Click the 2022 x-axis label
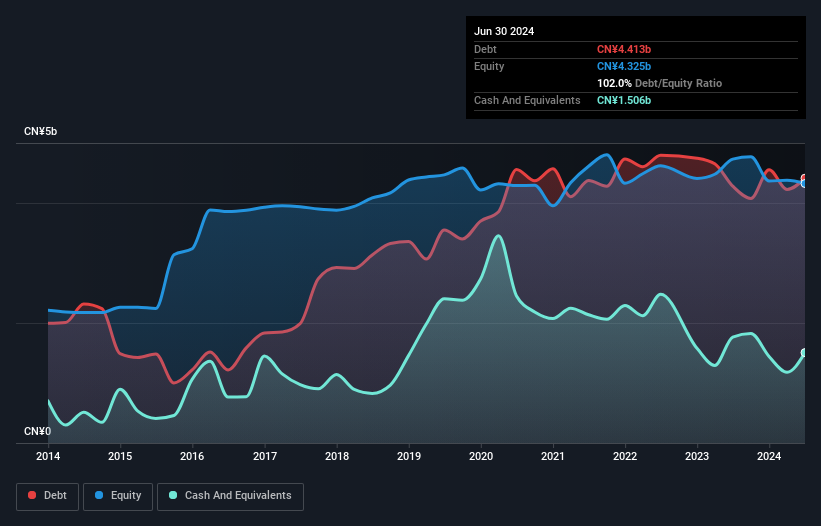This screenshot has height=526, width=821. click(625, 456)
